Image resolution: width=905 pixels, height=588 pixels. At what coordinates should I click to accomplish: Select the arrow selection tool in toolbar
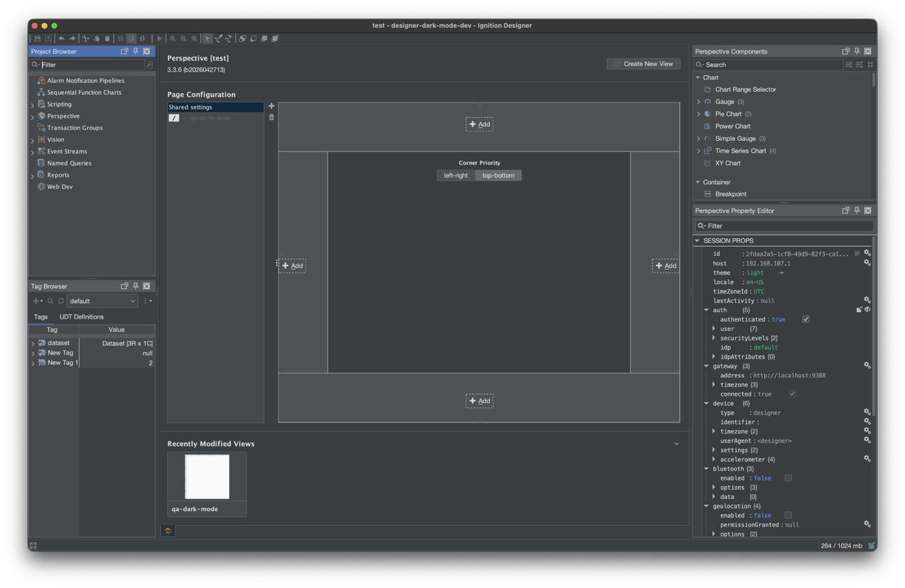point(208,39)
